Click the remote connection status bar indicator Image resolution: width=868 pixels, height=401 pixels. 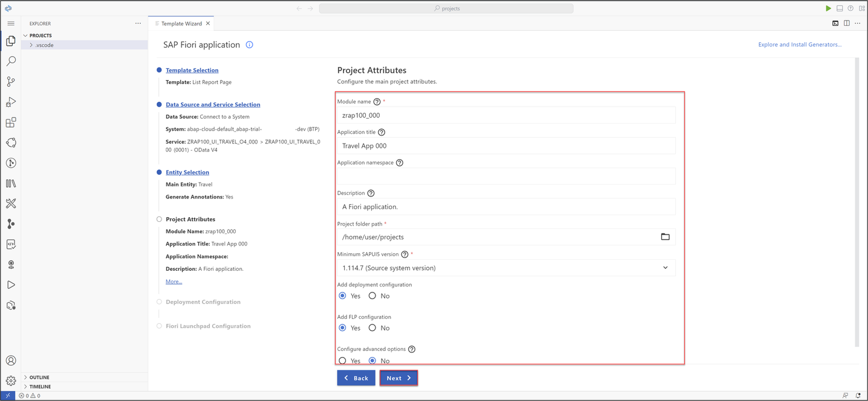pyautogui.click(x=8, y=396)
